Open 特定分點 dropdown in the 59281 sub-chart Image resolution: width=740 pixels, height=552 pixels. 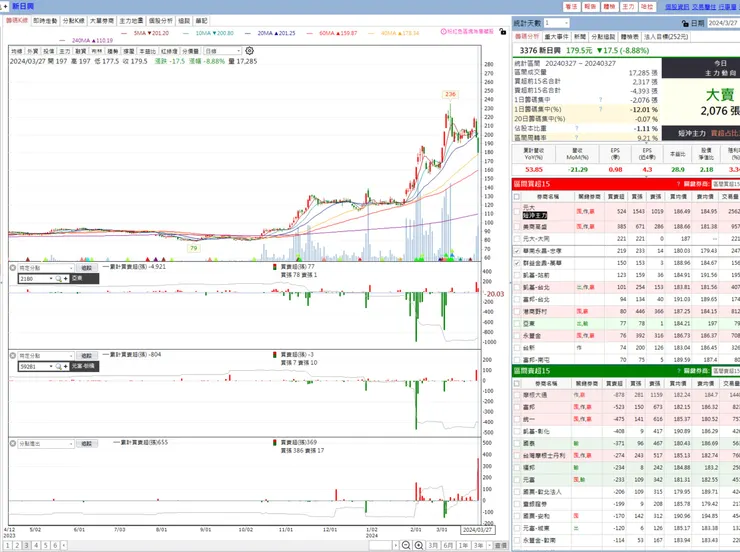pos(45,356)
